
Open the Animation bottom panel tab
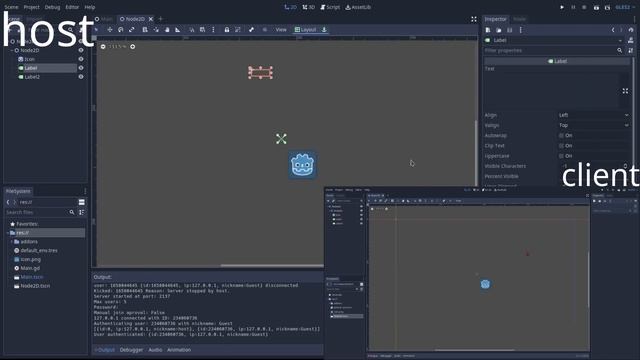179,350
